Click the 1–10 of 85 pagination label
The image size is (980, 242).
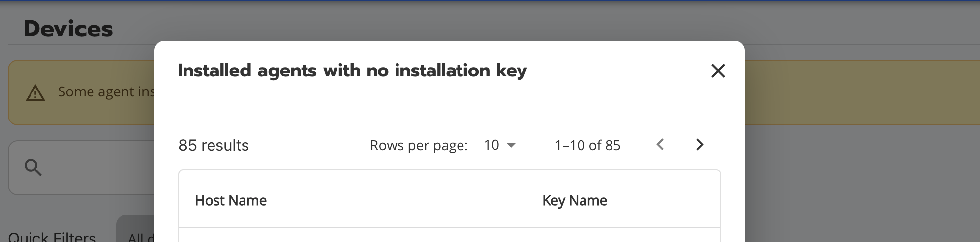pyautogui.click(x=587, y=145)
